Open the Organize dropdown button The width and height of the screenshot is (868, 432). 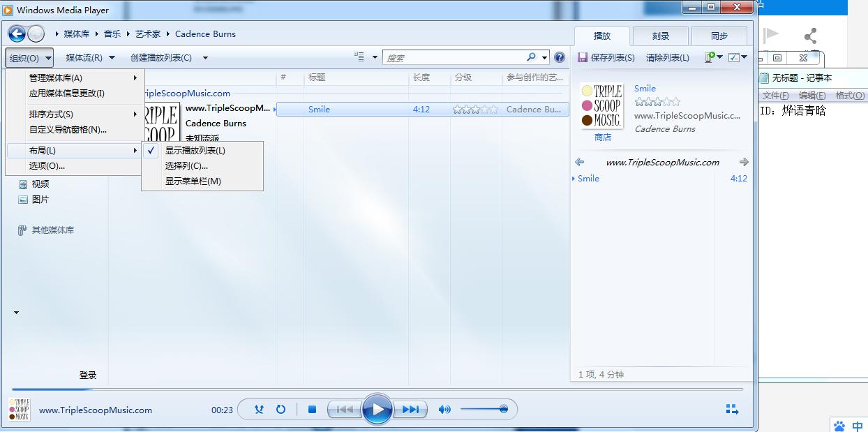pyautogui.click(x=29, y=58)
